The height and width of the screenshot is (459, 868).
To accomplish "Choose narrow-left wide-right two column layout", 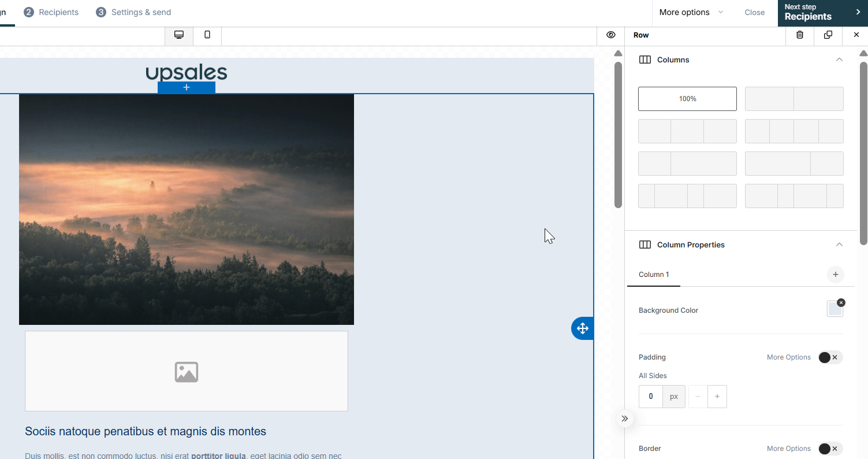I will pyautogui.click(x=687, y=164).
